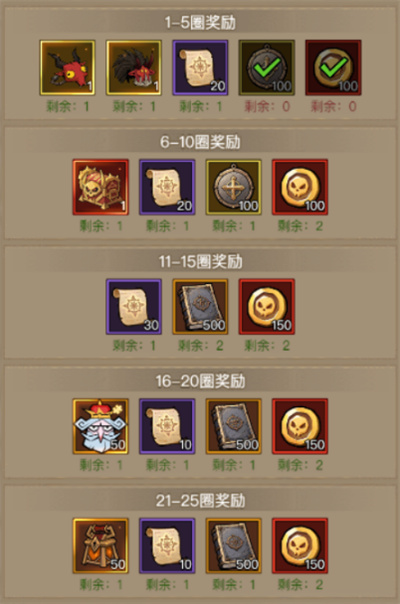Viewport: 400px width, 604px height.
Task: Tap the crowned bearded king portrait reward
Action: click(101, 426)
